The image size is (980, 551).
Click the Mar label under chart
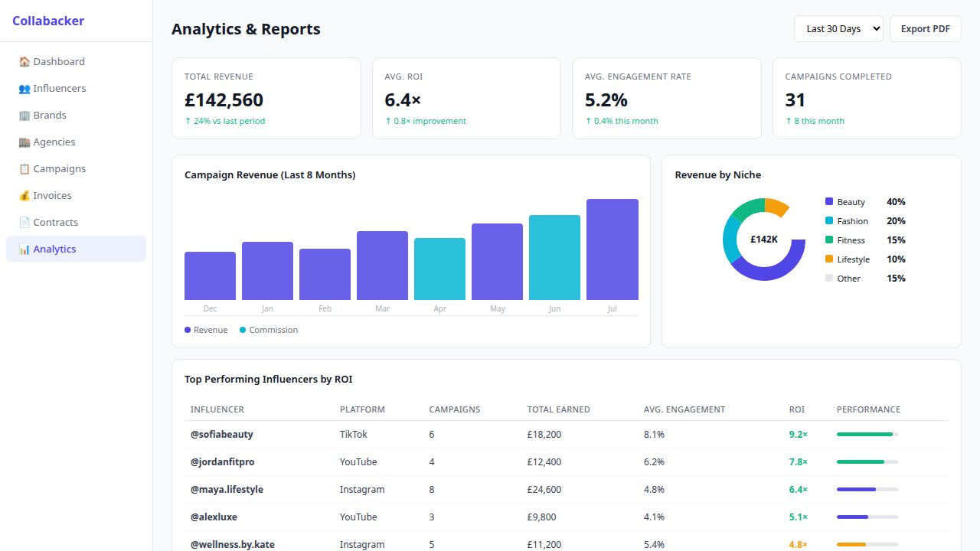(x=382, y=308)
